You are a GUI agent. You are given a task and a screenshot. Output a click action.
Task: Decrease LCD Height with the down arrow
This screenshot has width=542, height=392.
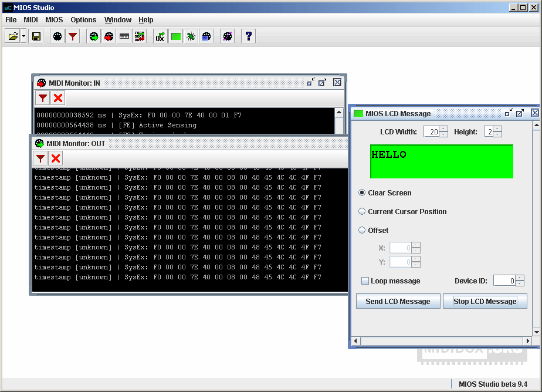497,134
